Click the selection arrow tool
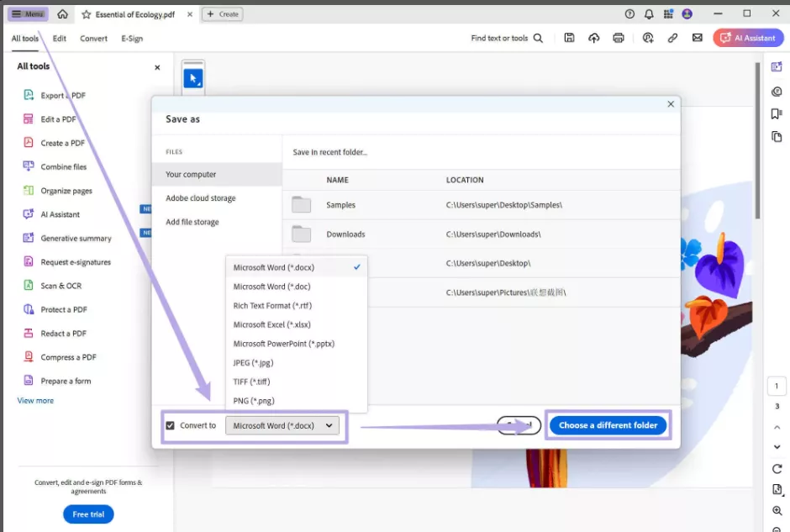790x532 pixels. tap(193, 79)
